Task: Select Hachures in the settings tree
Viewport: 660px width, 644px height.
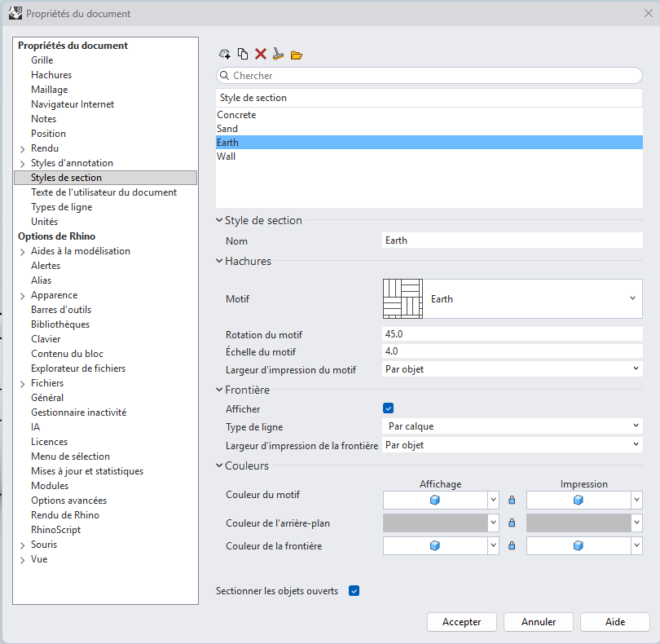Action: click(51, 75)
